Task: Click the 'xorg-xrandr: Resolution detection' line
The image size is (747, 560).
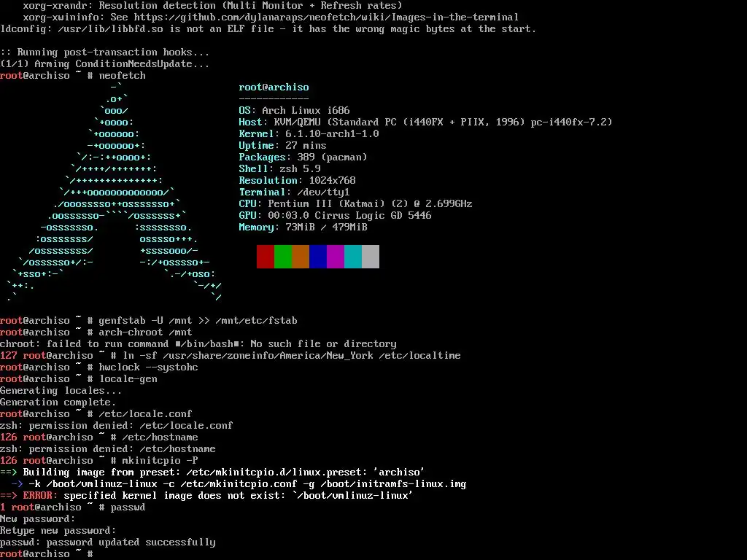Action: 213,6
